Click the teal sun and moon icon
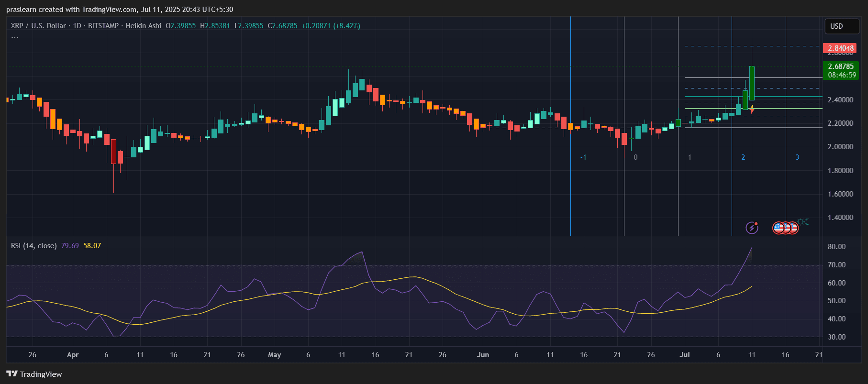 803,222
